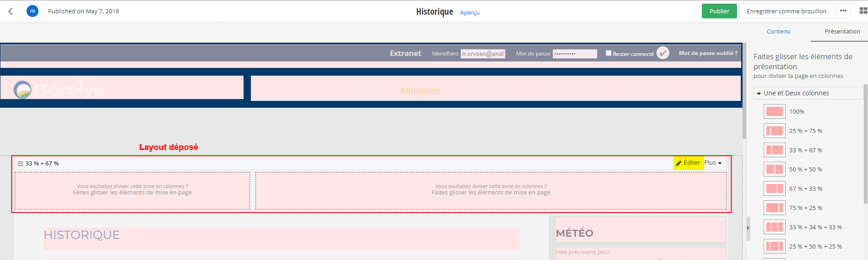Image resolution: width=868 pixels, height=260 pixels.
Task: Switch to the Présentation tab
Action: point(842,32)
